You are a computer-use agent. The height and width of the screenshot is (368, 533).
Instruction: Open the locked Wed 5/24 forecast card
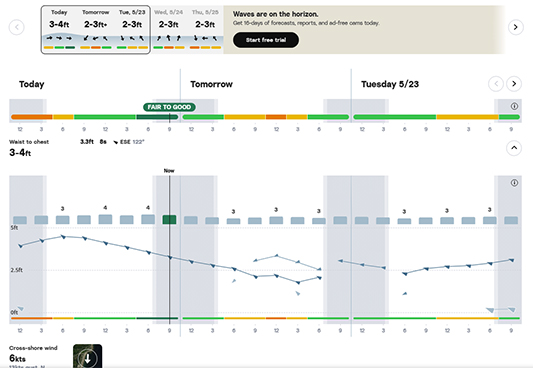[169, 30]
